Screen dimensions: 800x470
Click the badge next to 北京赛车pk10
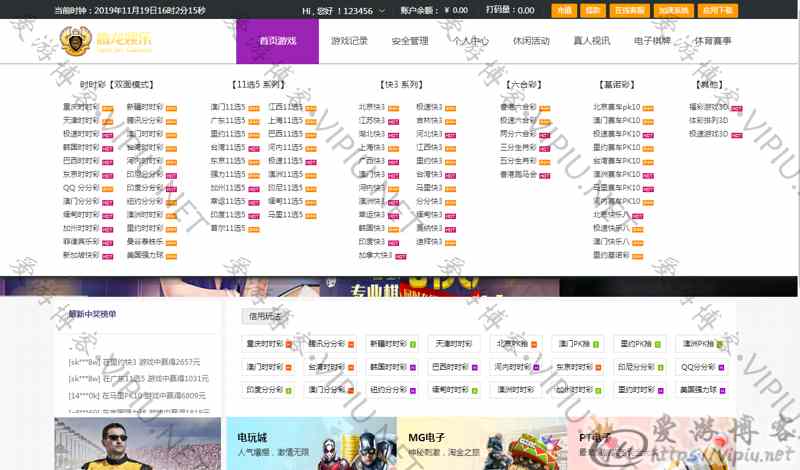(648, 108)
